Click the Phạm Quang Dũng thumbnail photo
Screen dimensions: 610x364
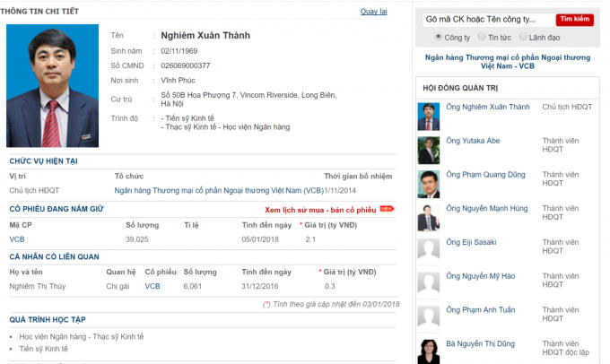pos(429,185)
